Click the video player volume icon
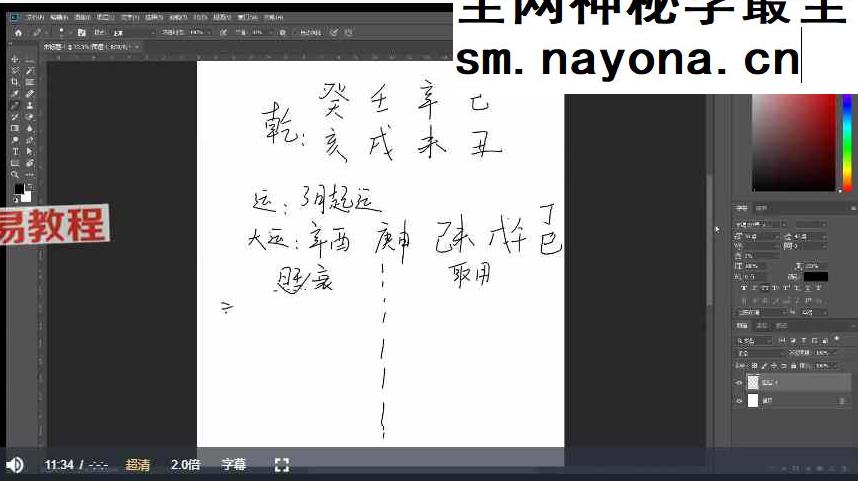This screenshot has width=858, height=481. [14, 465]
